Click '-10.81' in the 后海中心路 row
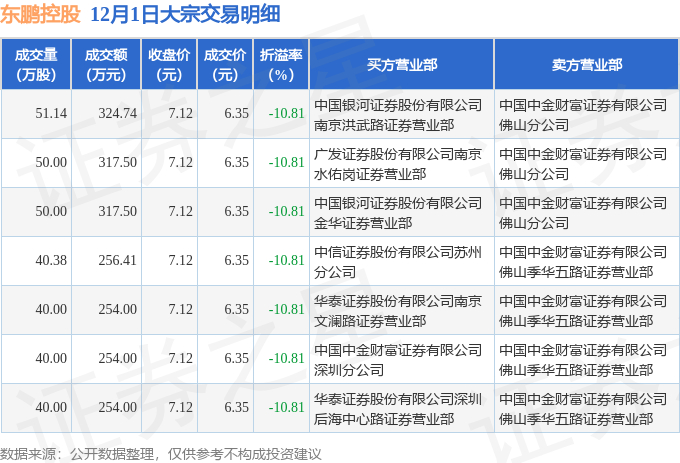This screenshot has width=680, height=463. tap(287, 408)
